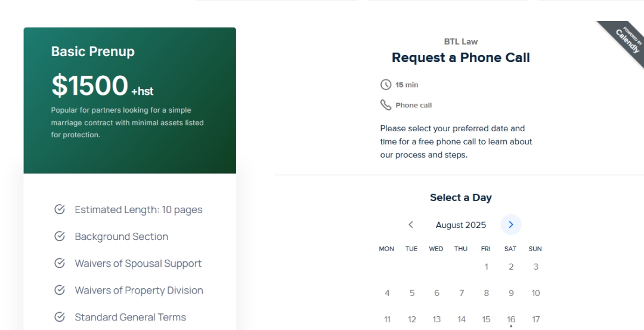Select August 15 on the calendar
The width and height of the screenshot is (644, 330).
(x=487, y=319)
